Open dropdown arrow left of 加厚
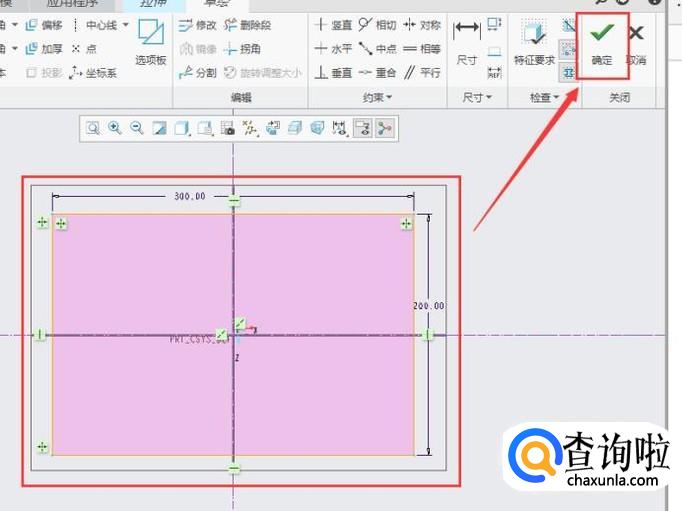Viewport: 682px width, 511px height. click(x=14, y=48)
